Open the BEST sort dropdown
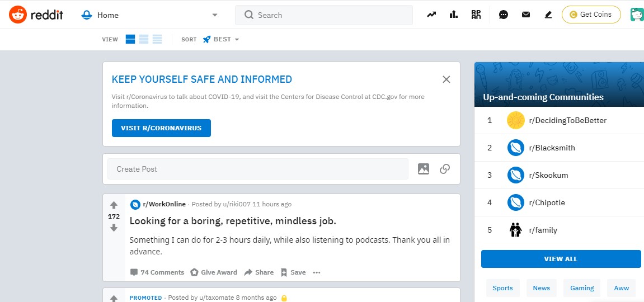Viewport: 644px width, 302px height. [222, 39]
